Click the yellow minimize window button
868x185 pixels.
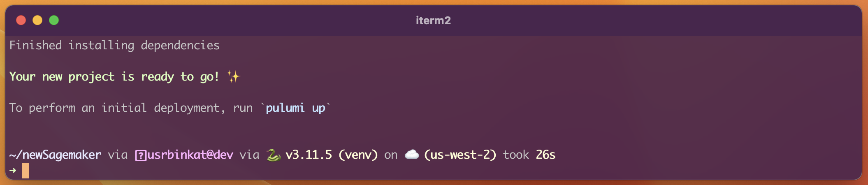click(37, 20)
